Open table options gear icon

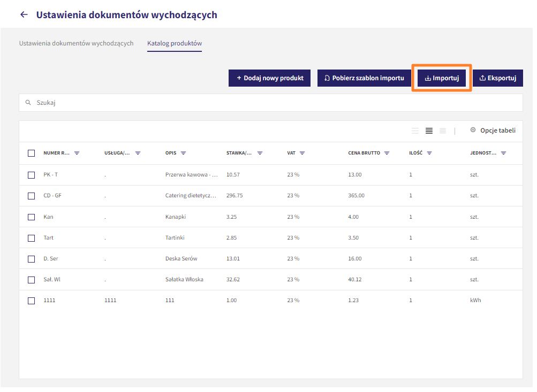473,130
